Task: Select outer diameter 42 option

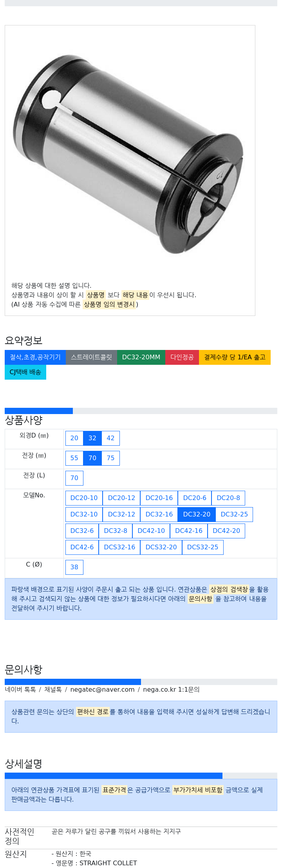Action: (111, 438)
